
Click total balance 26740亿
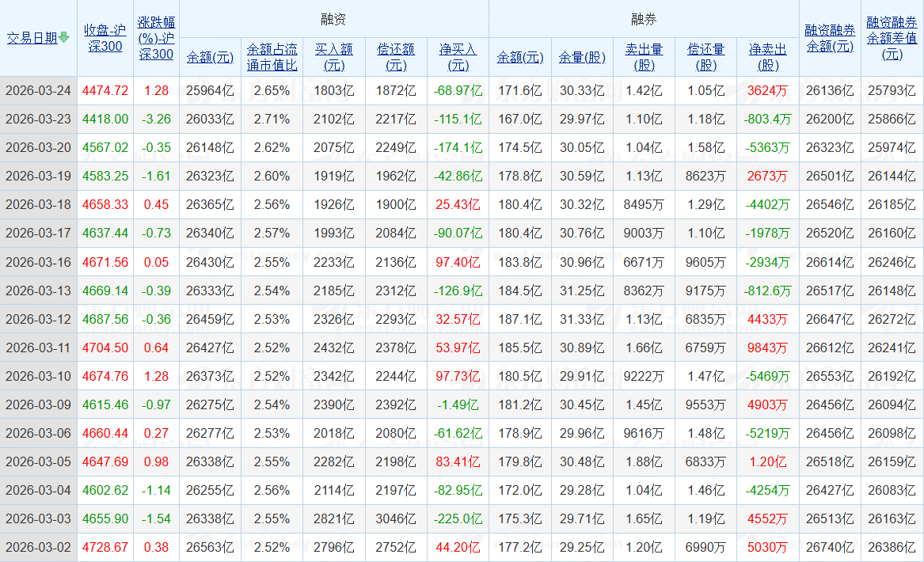[830, 547]
